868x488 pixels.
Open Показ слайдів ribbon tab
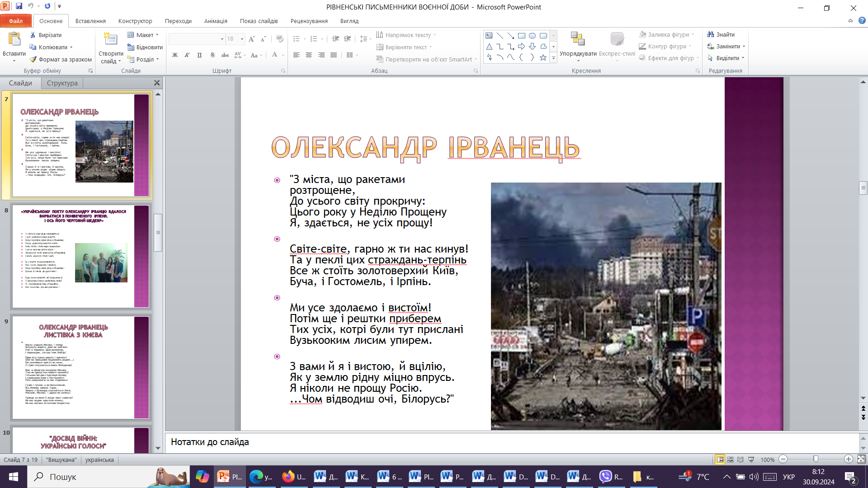click(x=259, y=21)
